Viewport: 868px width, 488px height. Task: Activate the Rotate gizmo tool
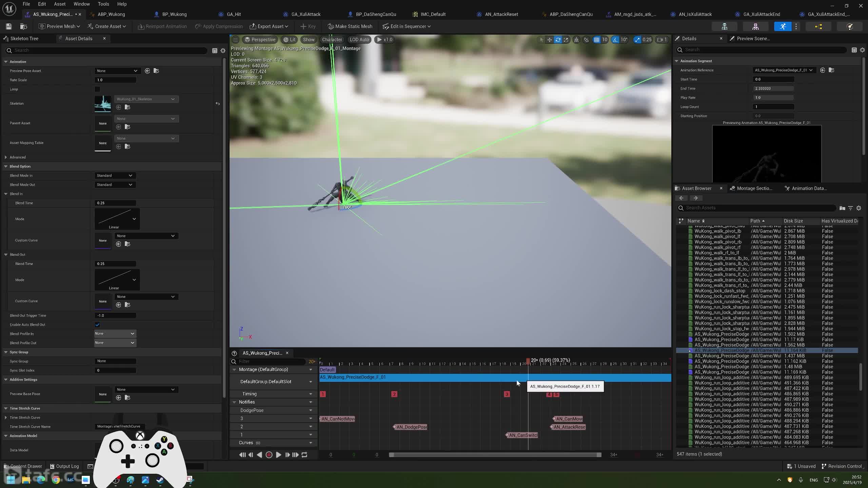tap(558, 40)
